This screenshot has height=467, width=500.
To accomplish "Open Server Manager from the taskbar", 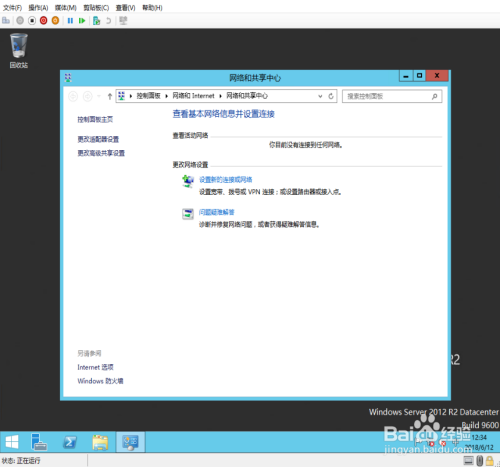I will point(39,442).
